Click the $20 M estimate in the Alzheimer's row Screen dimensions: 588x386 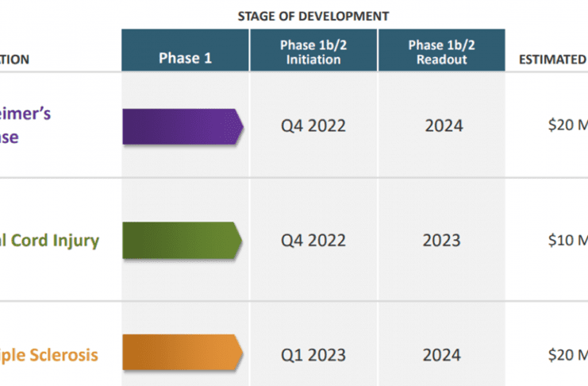click(x=567, y=126)
